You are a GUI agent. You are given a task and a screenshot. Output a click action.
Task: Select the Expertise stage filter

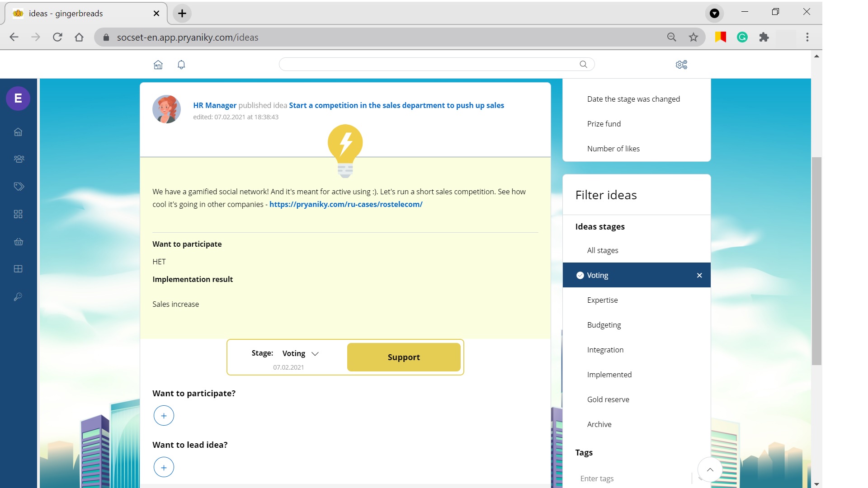pos(602,300)
